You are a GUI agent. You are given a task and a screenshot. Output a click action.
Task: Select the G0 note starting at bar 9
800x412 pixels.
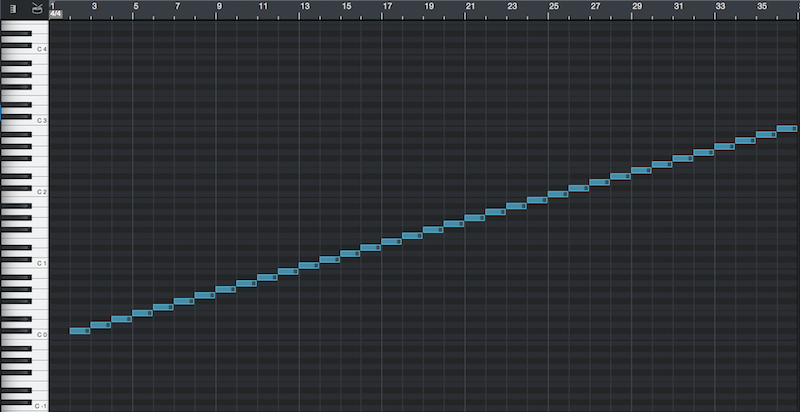click(226, 289)
